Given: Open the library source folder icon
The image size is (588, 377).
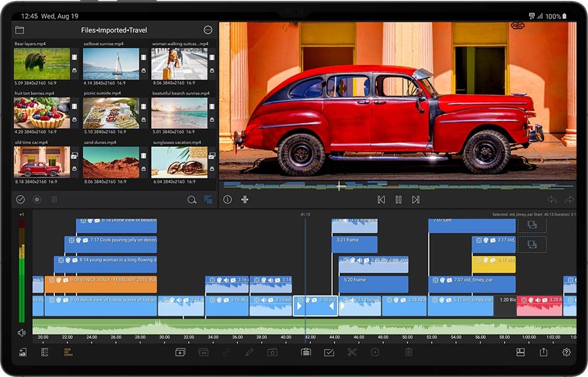Looking at the screenshot, I should [20, 30].
